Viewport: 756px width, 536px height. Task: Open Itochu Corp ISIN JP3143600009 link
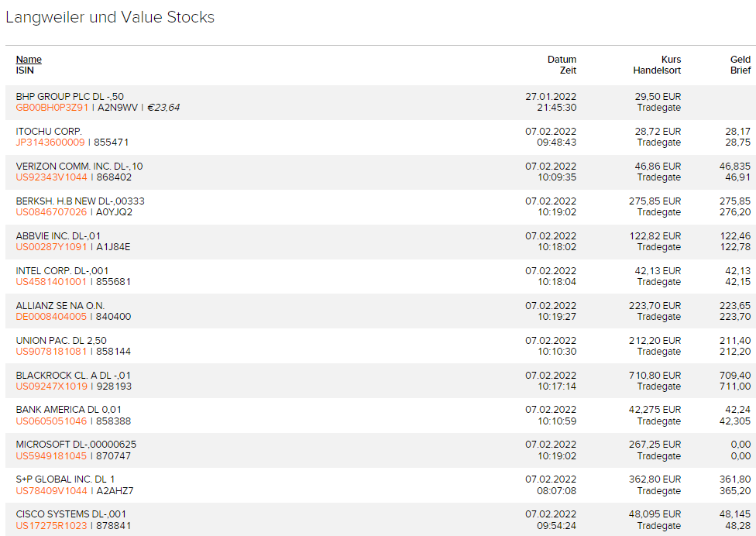[50, 143]
